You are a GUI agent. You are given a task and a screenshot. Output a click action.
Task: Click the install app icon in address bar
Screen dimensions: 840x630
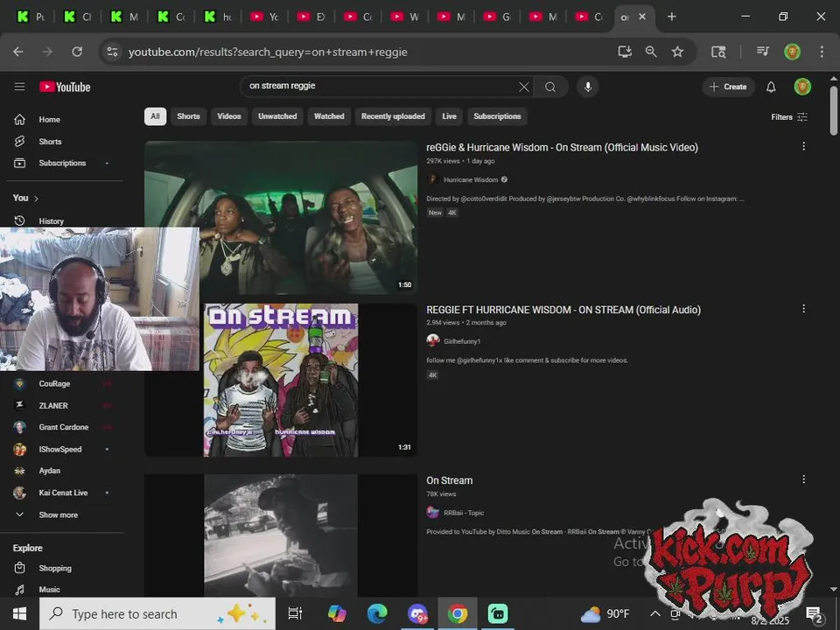click(x=625, y=52)
